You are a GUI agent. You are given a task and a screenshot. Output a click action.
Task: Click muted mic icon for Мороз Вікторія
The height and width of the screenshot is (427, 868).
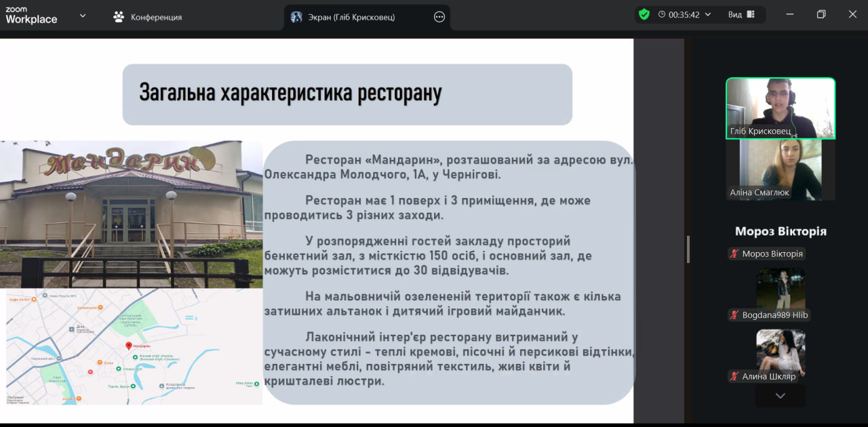(734, 254)
